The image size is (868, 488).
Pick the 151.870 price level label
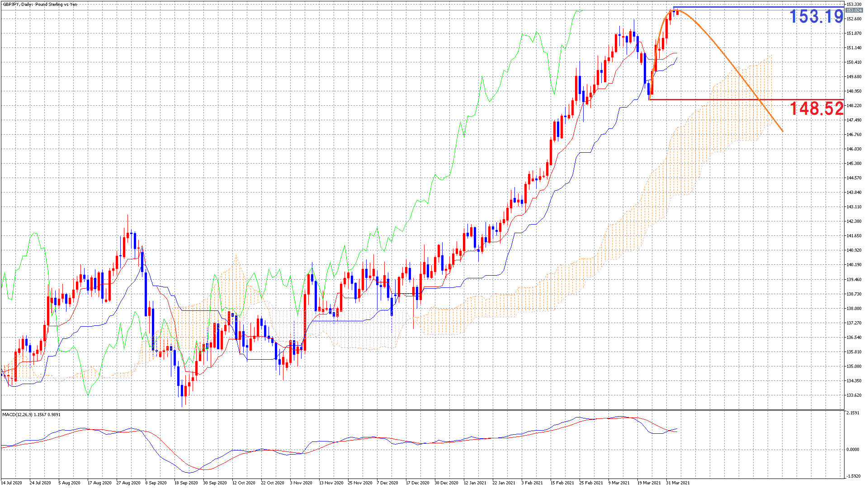854,33
